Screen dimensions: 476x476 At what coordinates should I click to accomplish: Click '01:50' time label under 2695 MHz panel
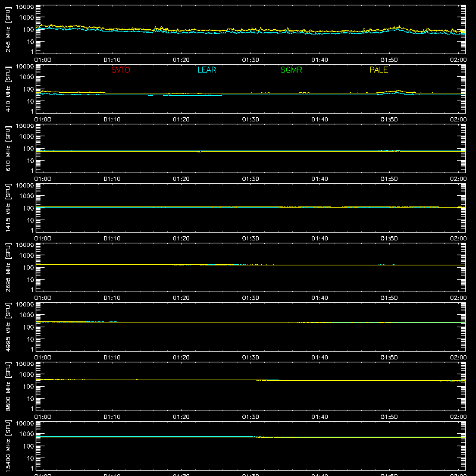click(389, 298)
